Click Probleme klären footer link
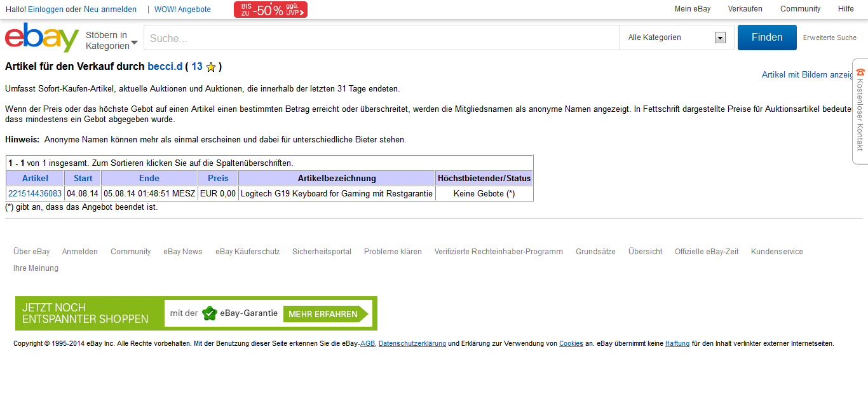Image resolution: width=868 pixels, height=403 pixels. click(393, 252)
